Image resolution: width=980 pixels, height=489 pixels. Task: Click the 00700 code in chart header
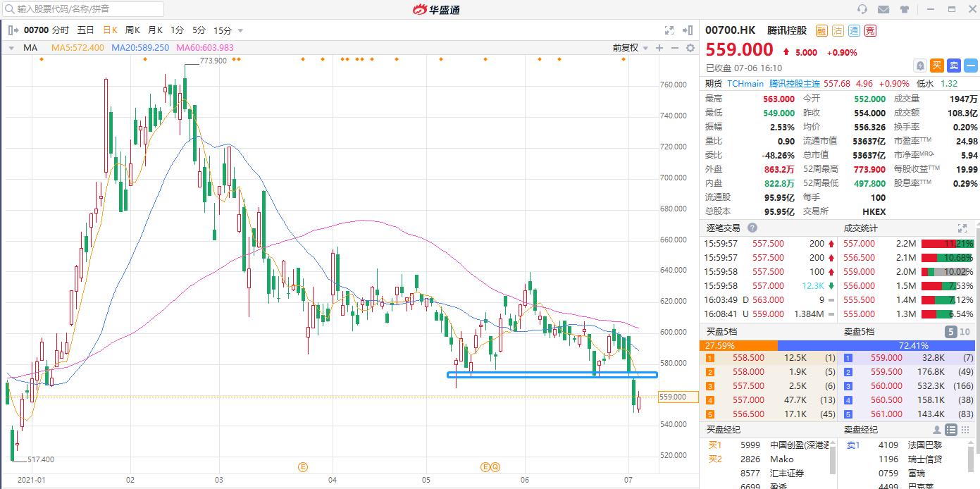click(36, 30)
